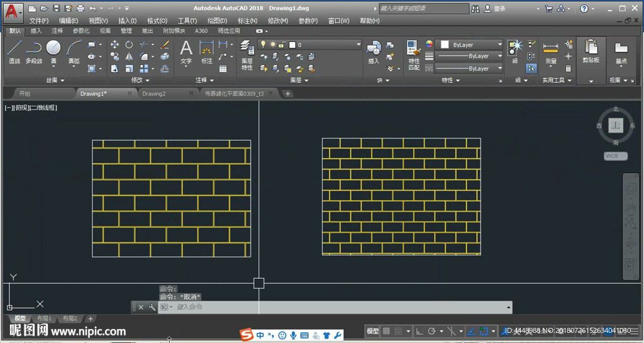
Task: Click the command line input field
Action: (x=335, y=307)
